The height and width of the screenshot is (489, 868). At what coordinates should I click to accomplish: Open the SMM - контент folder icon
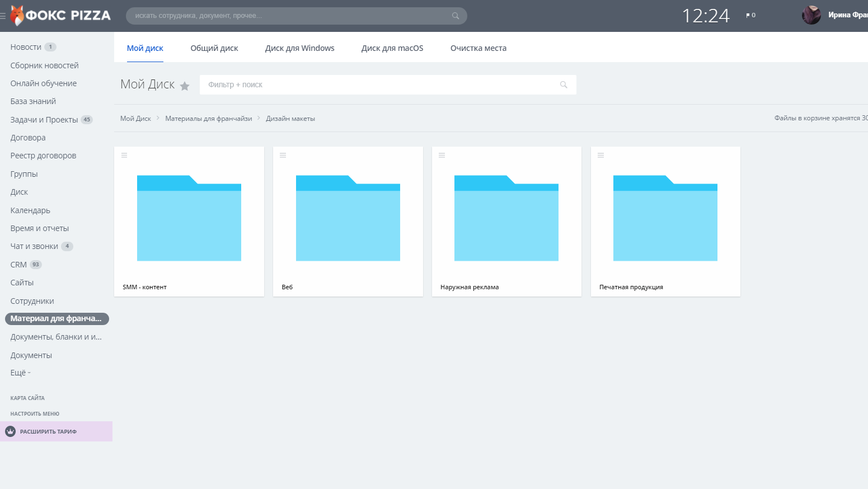(189, 218)
